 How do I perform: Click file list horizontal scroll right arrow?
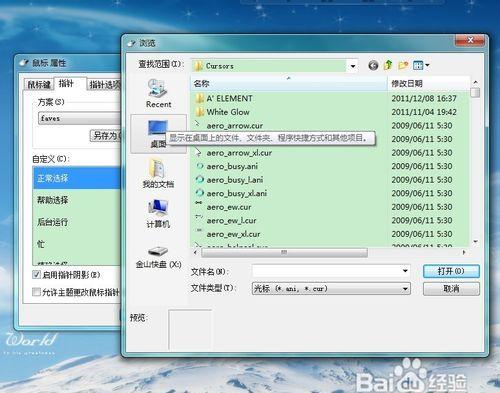click(464, 253)
